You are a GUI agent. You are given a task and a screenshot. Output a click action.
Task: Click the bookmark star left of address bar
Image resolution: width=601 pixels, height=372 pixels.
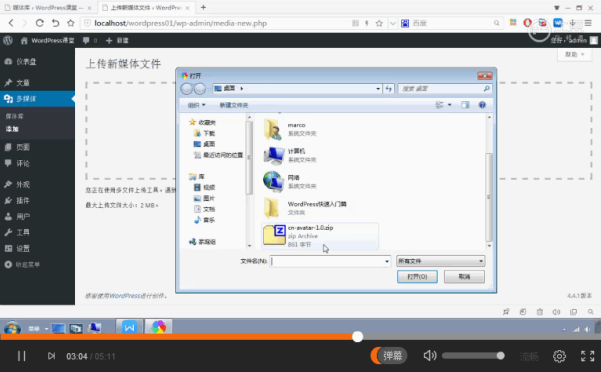click(71, 23)
